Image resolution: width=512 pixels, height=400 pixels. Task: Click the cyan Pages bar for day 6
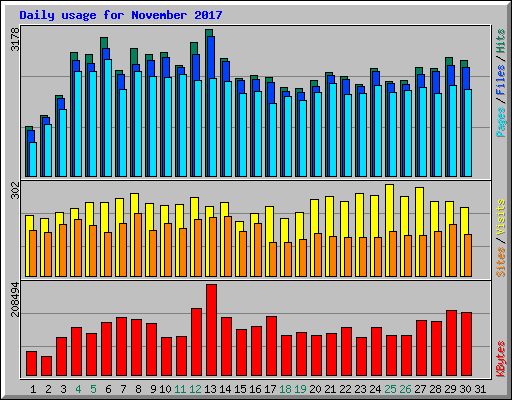pos(108,118)
